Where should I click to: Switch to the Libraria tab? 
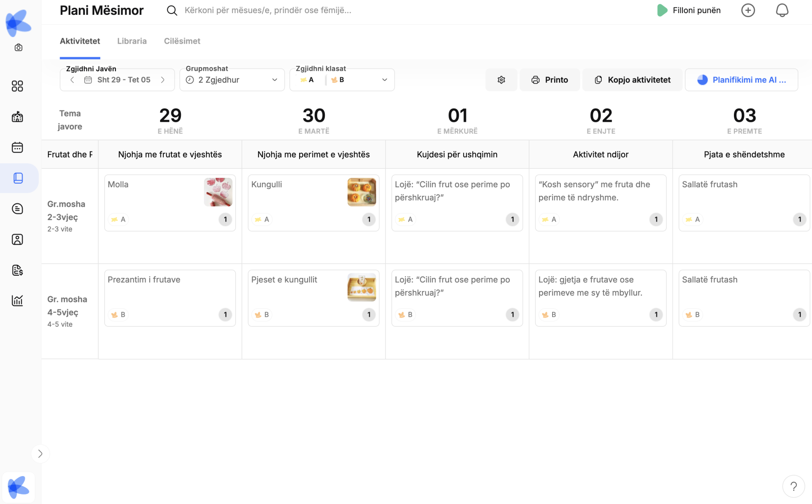[132, 41]
